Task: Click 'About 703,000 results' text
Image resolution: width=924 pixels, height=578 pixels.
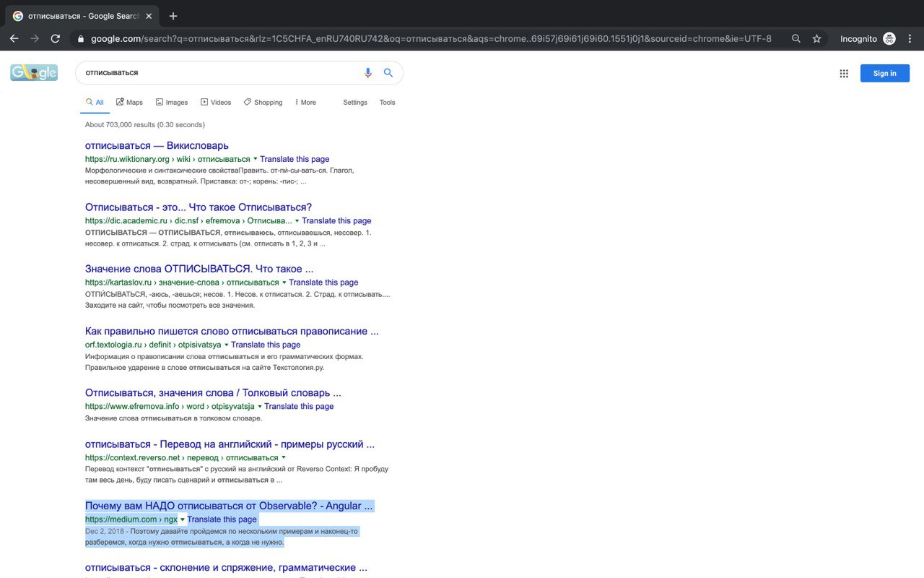Action: click(145, 125)
